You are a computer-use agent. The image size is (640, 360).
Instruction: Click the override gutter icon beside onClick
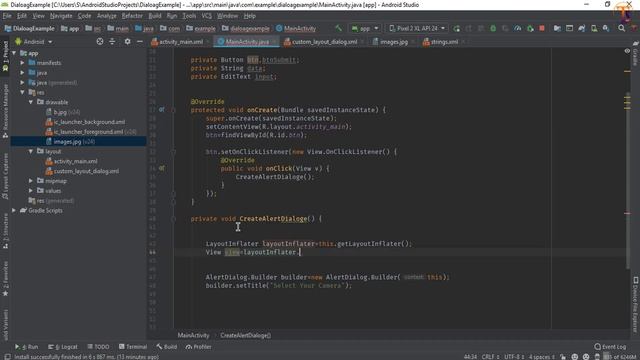click(162, 168)
